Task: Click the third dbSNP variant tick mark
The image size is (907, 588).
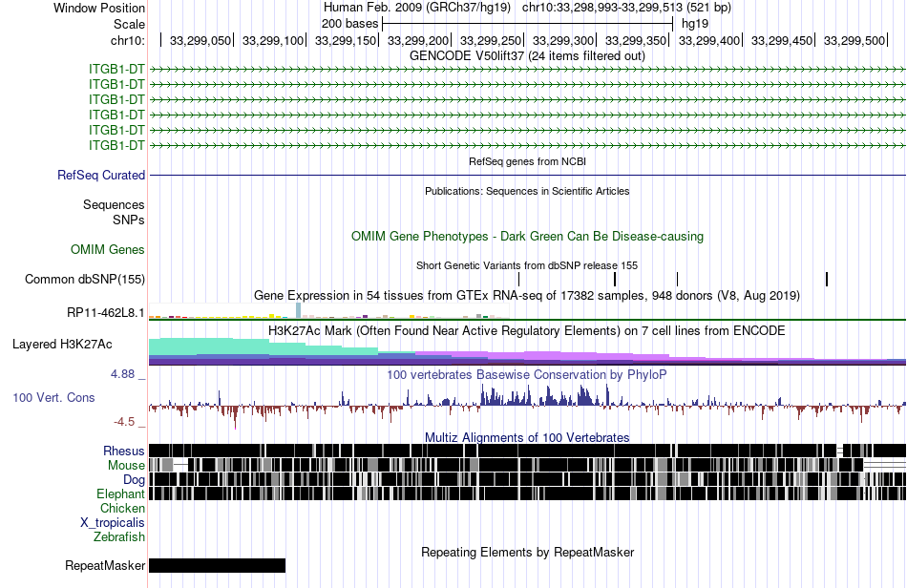Action: pyautogui.click(x=677, y=280)
